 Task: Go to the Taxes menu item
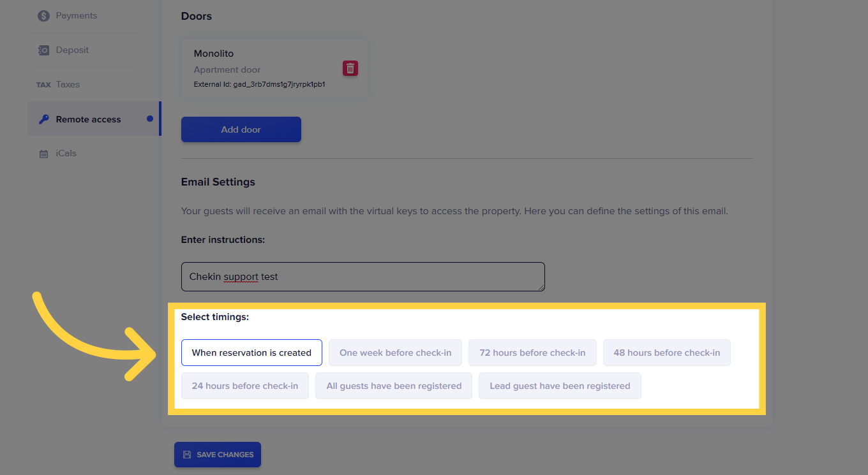click(x=68, y=85)
